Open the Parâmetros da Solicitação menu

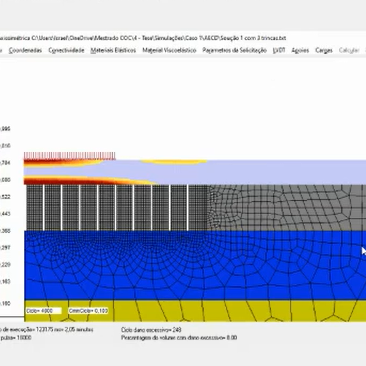(x=234, y=50)
